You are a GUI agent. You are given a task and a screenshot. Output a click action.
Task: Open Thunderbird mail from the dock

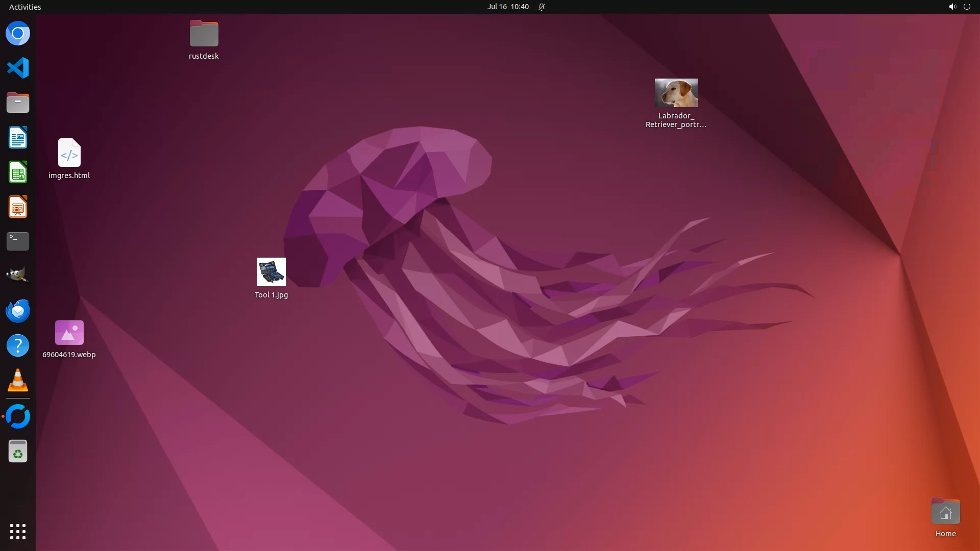[18, 311]
